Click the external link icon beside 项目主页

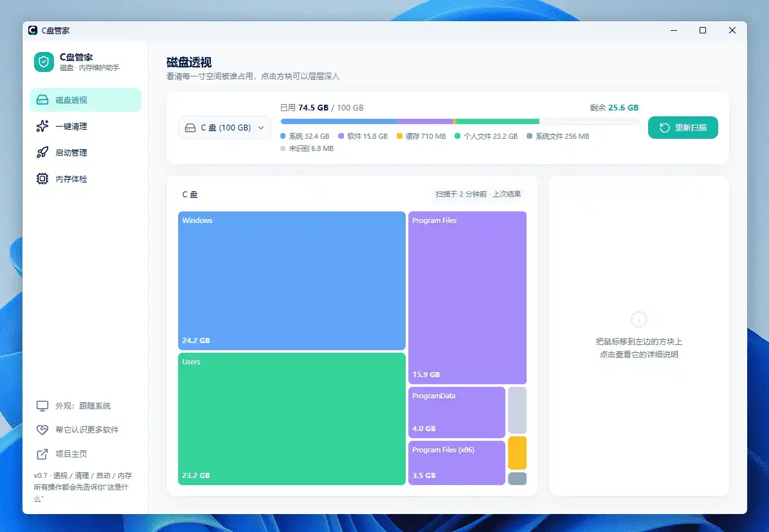tap(42, 454)
